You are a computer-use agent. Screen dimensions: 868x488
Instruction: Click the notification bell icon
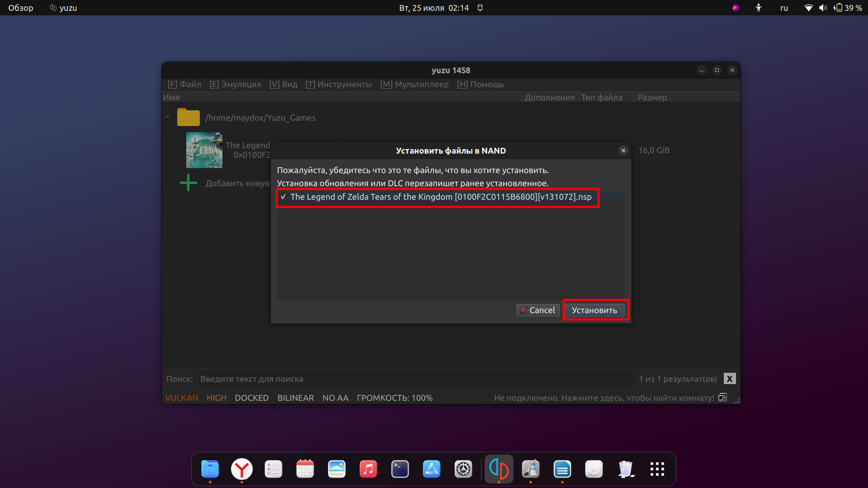pos(480,8)
